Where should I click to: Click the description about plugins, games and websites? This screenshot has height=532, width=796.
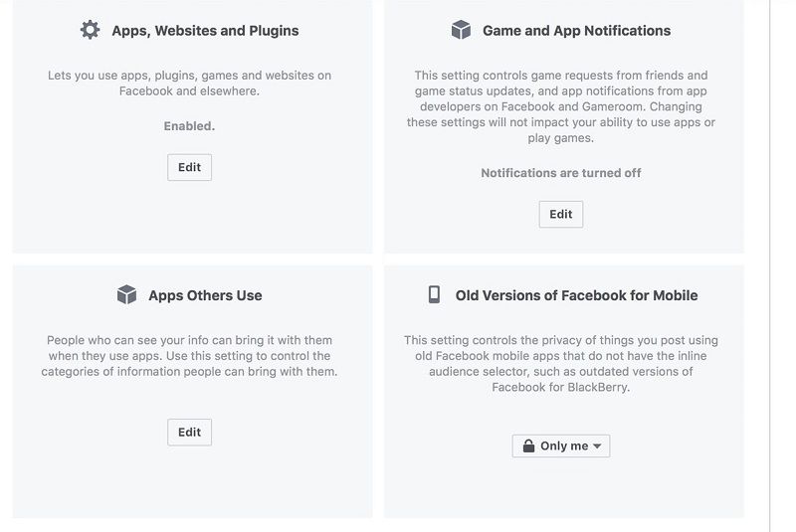(x=189, y=83)
